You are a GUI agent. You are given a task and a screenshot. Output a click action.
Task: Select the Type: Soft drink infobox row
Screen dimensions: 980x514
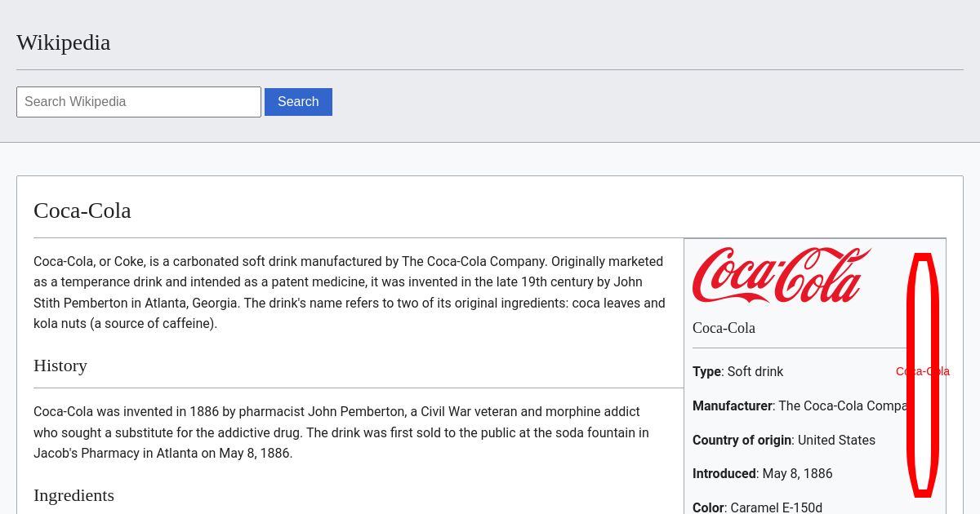pyautogui.click(x=737, y=371)
